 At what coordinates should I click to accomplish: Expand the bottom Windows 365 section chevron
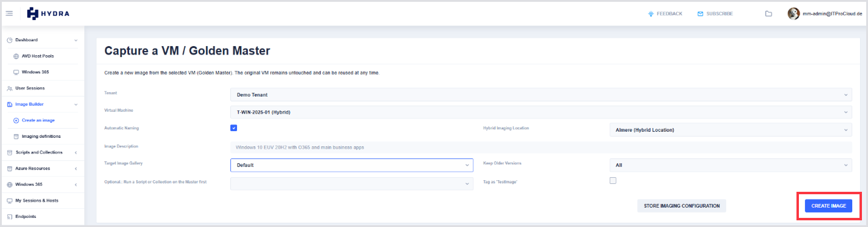coord(76,185)
